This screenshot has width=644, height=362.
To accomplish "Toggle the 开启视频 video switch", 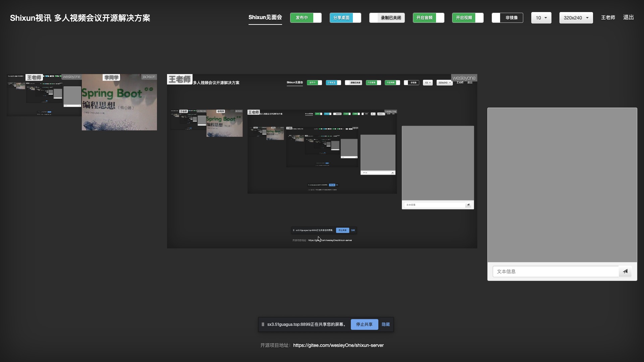I will tap(468, 18).
